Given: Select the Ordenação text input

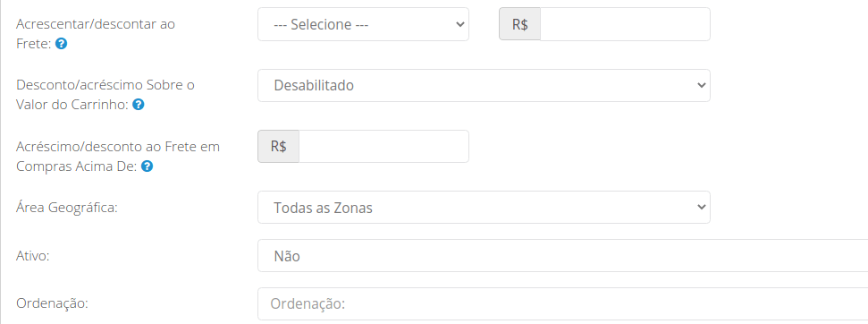Looking at the screenshot, I should 563,303.
